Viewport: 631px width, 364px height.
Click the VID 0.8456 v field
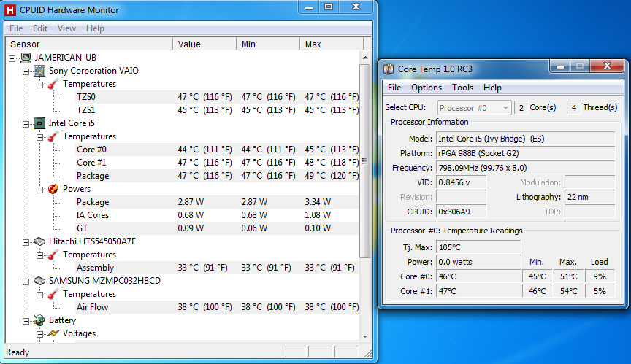(x=461, y=182)
